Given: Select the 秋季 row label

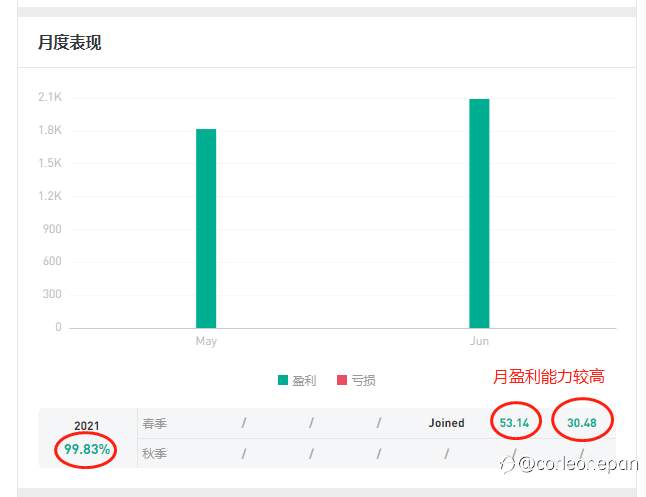Looking at the screenshot, I should click(x=154, y=454).
